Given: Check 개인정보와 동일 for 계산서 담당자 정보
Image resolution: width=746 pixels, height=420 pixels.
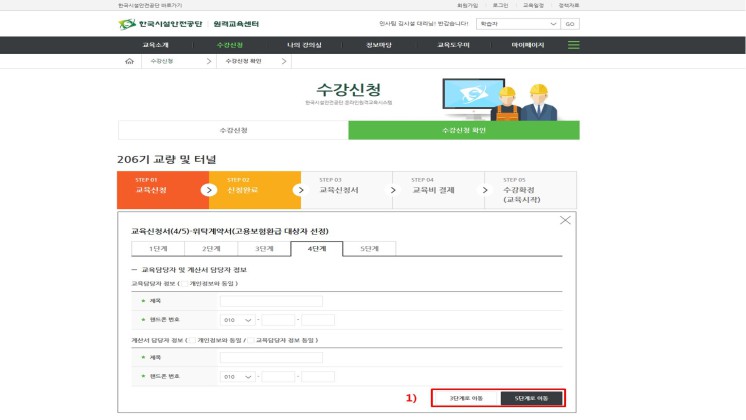Looking at the screenshot, I should coord(192,340).
